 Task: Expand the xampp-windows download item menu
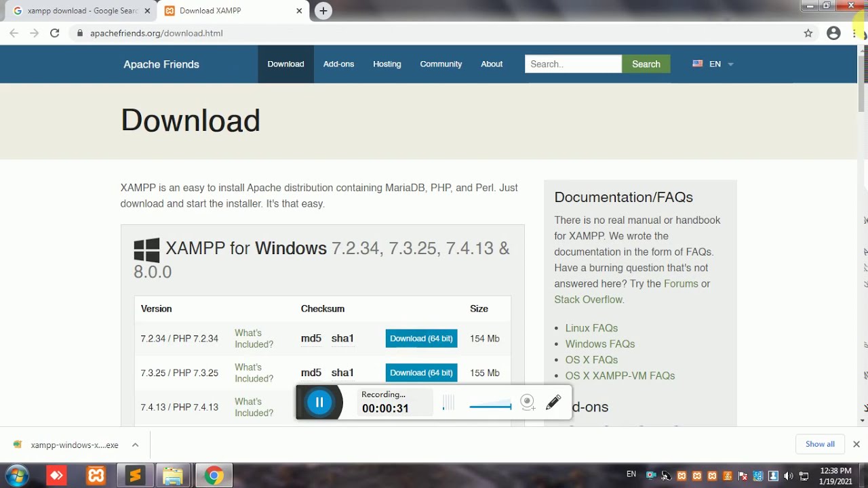point(135,445)
